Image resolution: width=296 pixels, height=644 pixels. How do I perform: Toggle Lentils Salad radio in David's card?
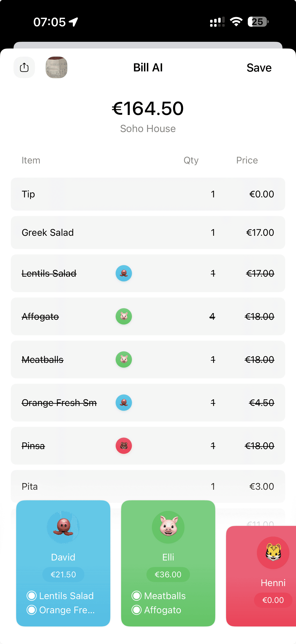(32, 596)
